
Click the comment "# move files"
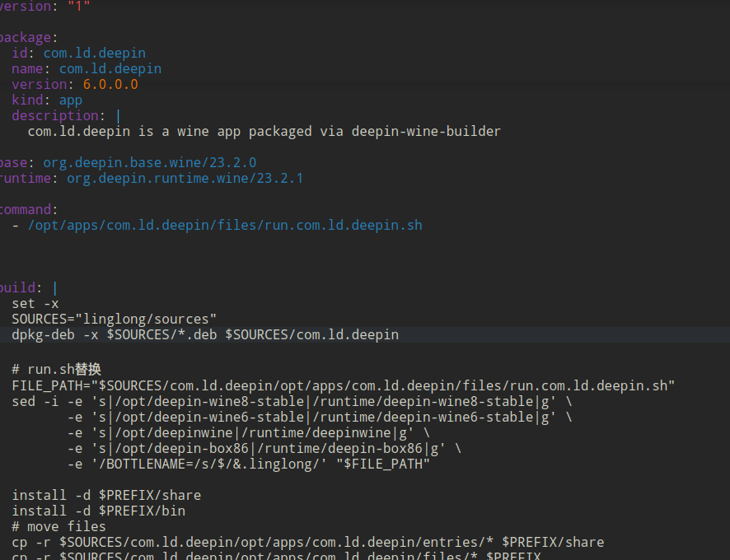(x=59, y=526)
